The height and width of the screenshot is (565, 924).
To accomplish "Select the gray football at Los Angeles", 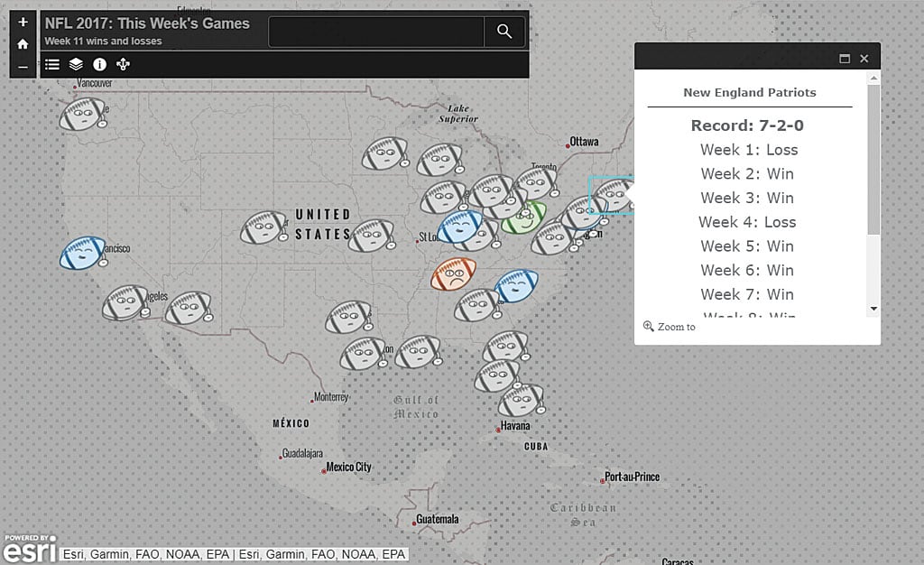I will click(125, 302).
